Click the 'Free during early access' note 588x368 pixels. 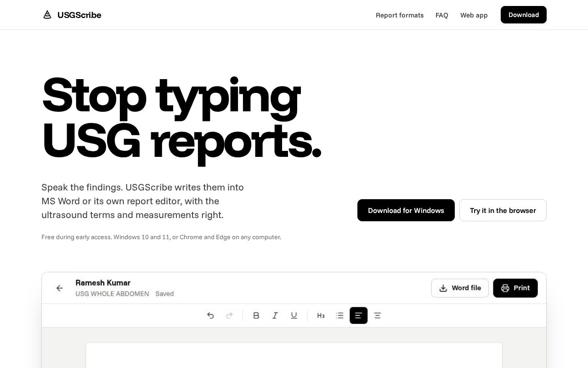click(161, 237)
